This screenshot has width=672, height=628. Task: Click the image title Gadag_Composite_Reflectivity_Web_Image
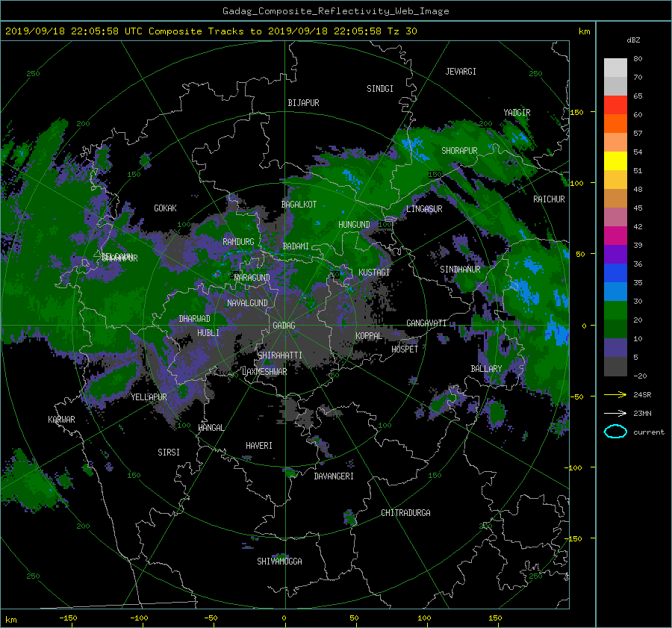(x=335, y=11)
